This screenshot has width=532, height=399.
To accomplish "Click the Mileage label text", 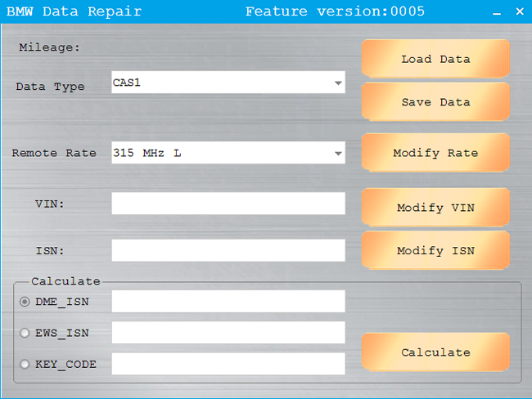I will pos(50,47).
